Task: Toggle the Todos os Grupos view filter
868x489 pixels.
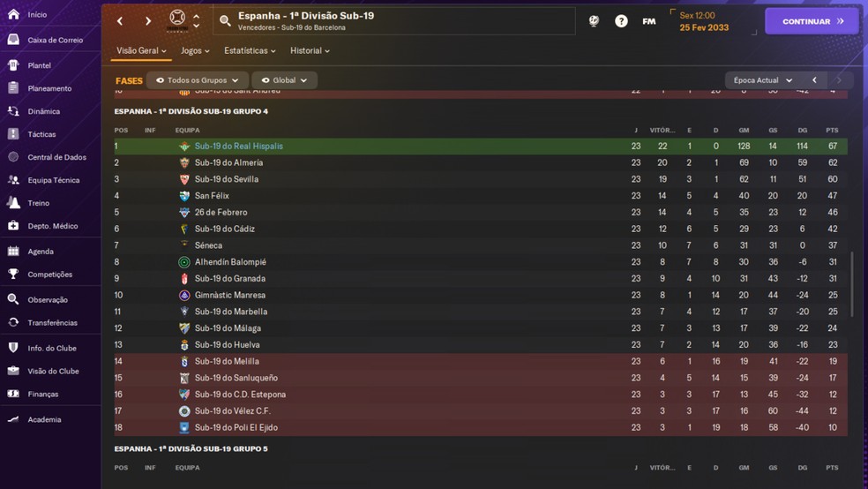Action: click(x=196, y=80)
